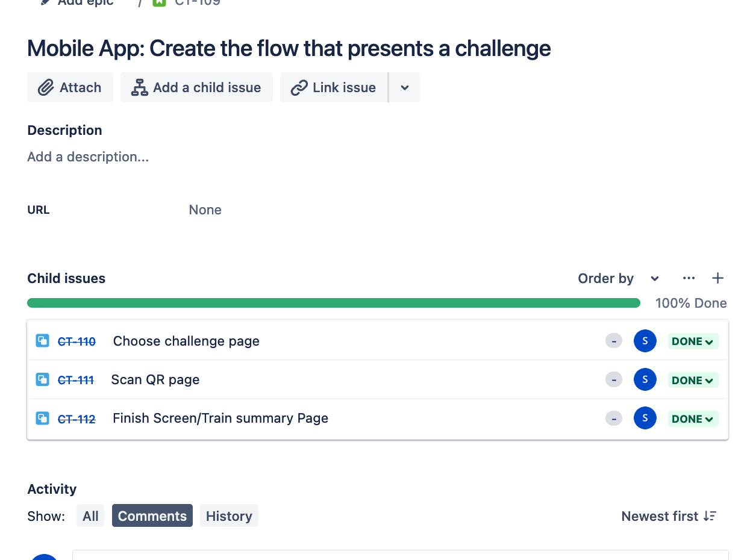Click the paperclip Attach icon

[46, 87]
